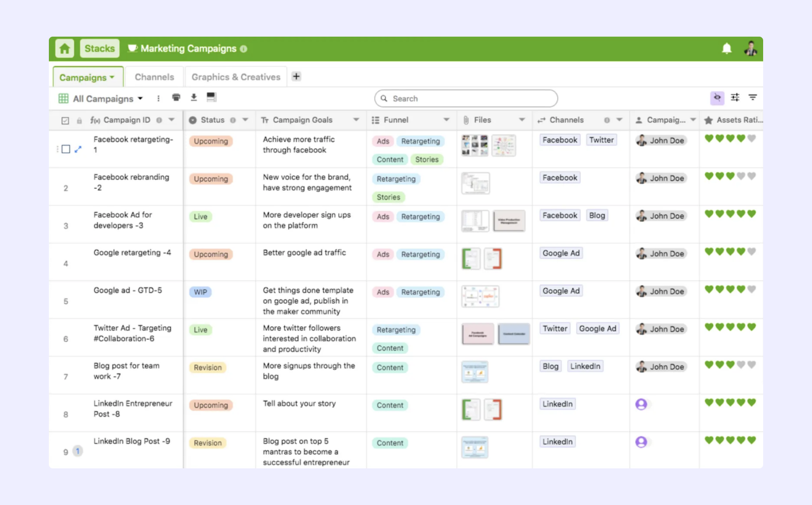
Task: Open the Campaign owner column dropdown
Action: (x=693, y=120)
